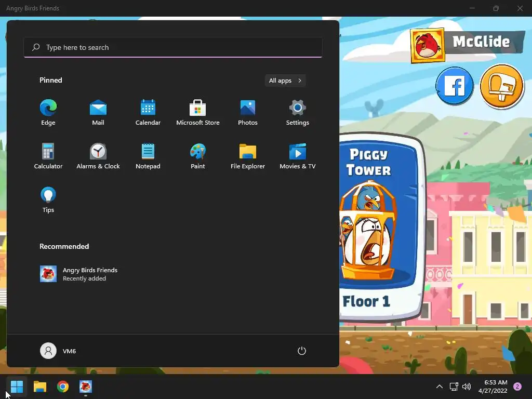Open the Tips app

click(x=48, y=200)
